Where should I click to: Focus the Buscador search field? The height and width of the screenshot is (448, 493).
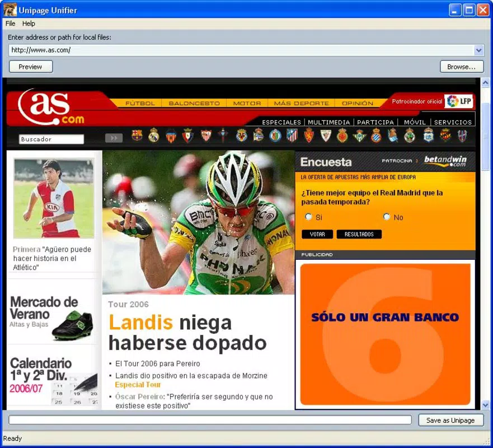pos(51,139)
